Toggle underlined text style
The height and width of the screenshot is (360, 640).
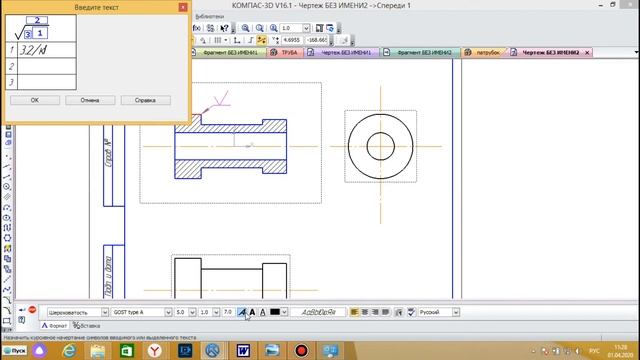262,312
